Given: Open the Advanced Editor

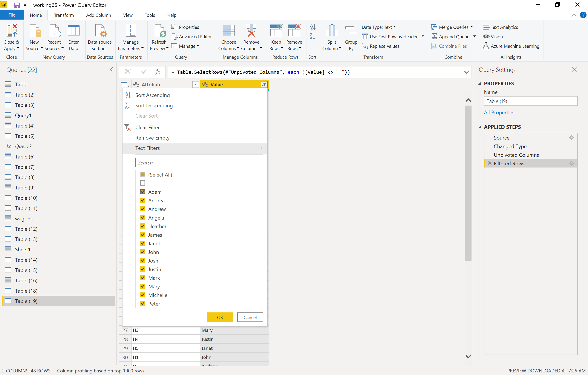Looking at the screenshot, I should (192, 37).
